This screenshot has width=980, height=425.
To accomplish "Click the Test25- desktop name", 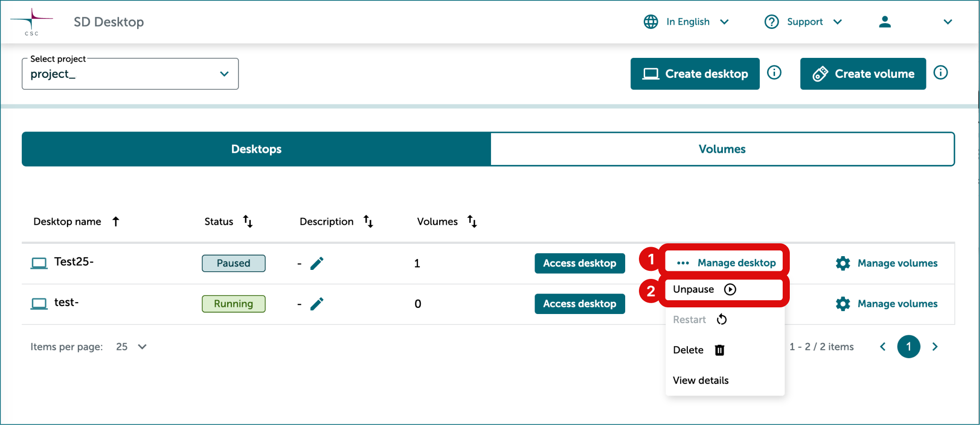I will [x=74, y=262].
